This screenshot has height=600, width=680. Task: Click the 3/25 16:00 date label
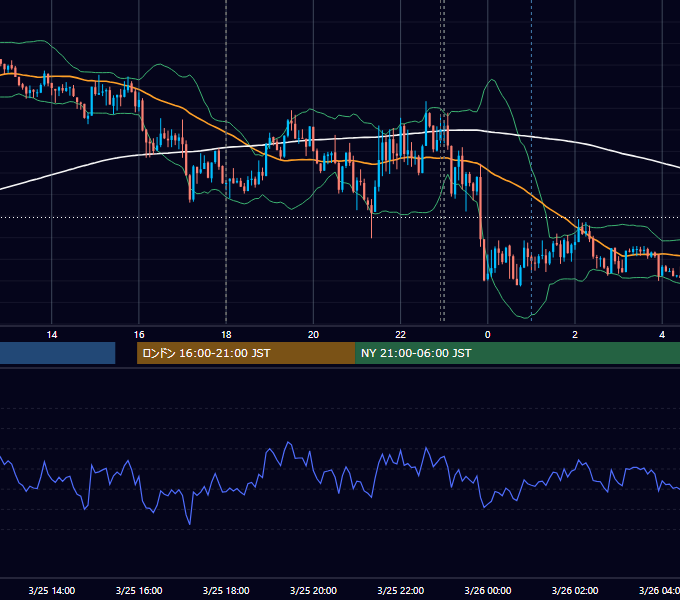(139, 590)
